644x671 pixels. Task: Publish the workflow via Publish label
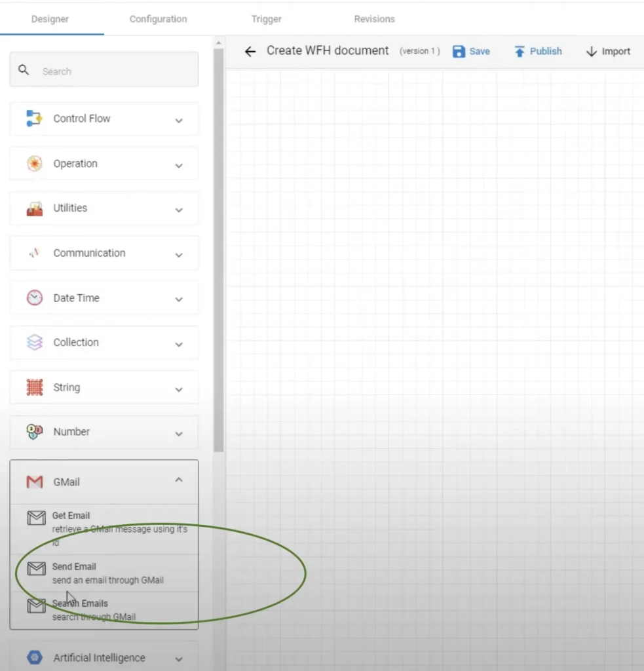point(546,51)
